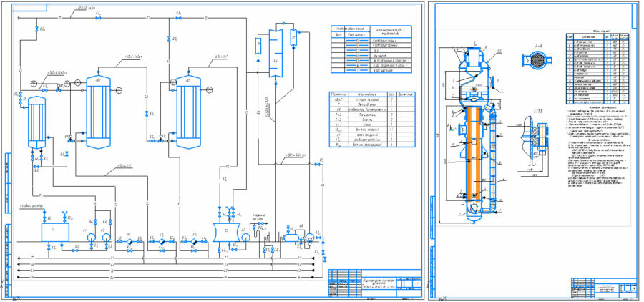Click the valve on the top-left vertical branch line
Viewport: 644px width, 302px height.
coord(37,29)
